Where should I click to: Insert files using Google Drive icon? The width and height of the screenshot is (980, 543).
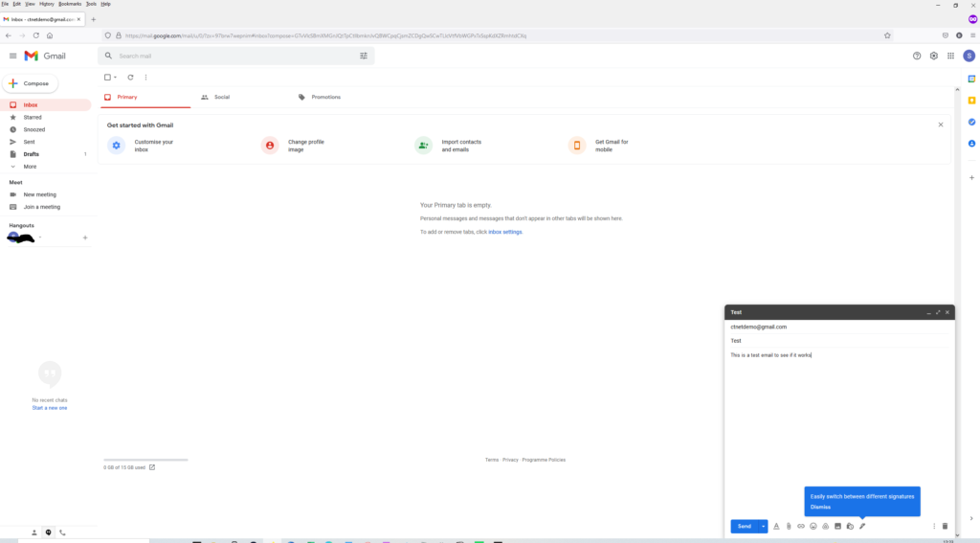[826, 526]
